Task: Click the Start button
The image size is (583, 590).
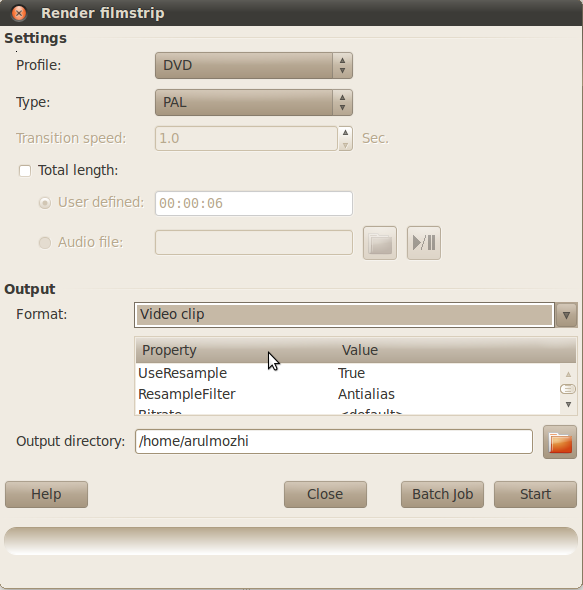Action: tap(535, 494)
